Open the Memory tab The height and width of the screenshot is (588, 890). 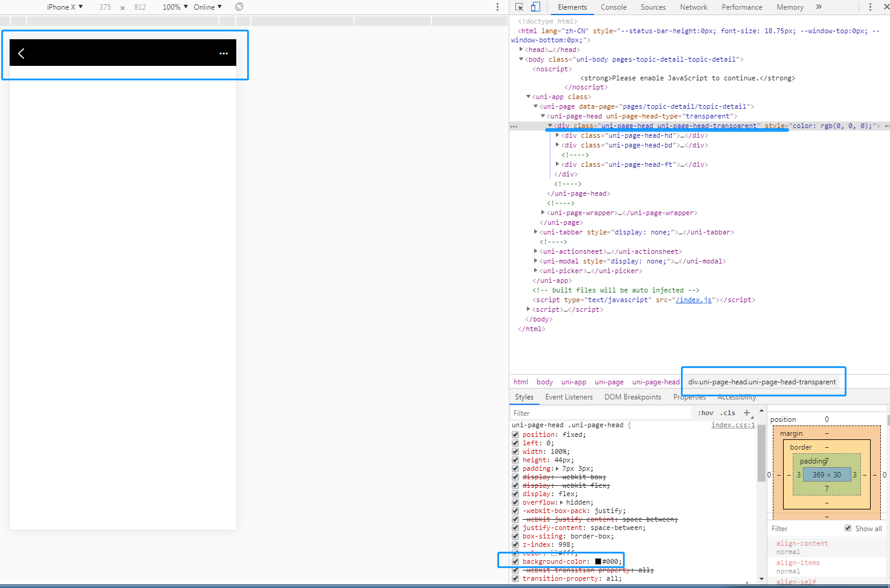(790, 7)
